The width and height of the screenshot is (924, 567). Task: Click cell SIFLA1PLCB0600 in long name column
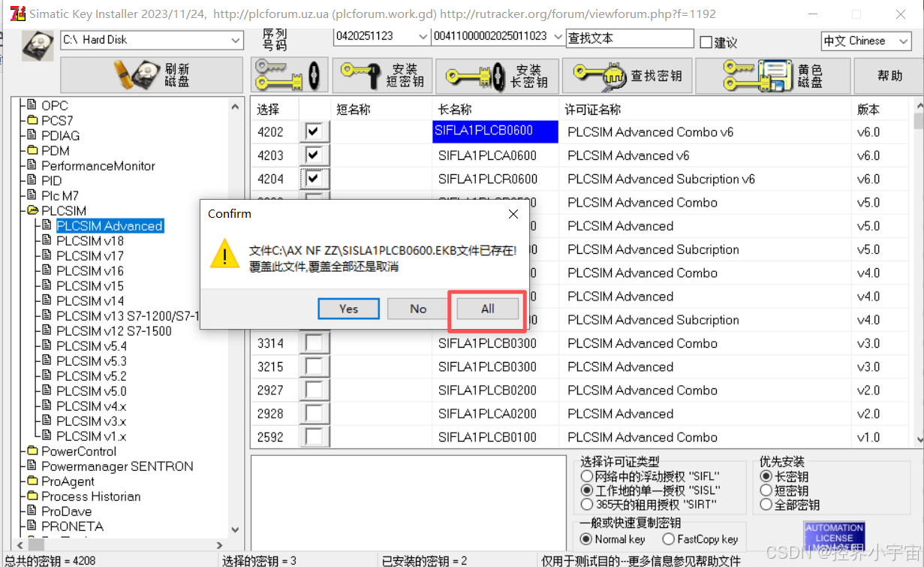tap(495, 131)
